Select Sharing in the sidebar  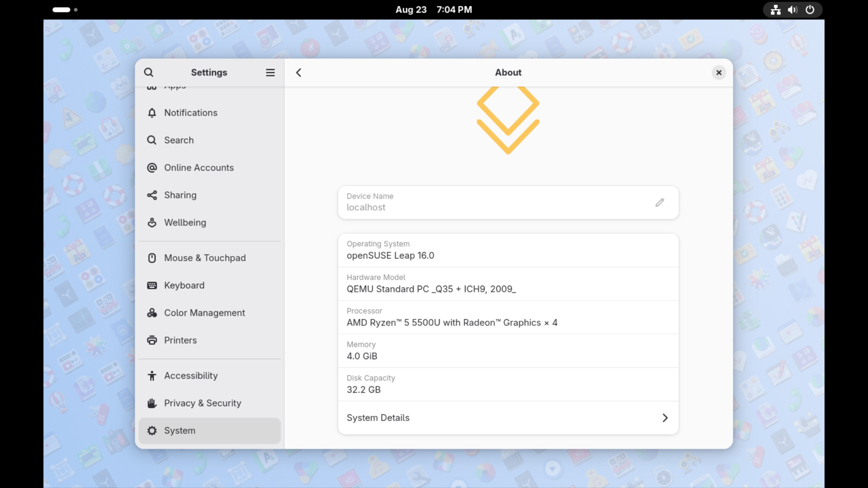(x=210, y=195)
